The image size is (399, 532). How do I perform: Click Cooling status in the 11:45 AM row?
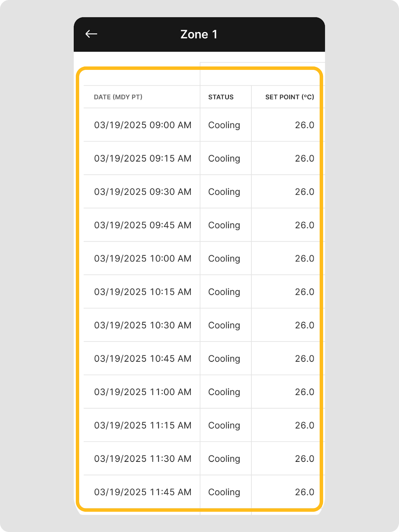pos(224,492)
